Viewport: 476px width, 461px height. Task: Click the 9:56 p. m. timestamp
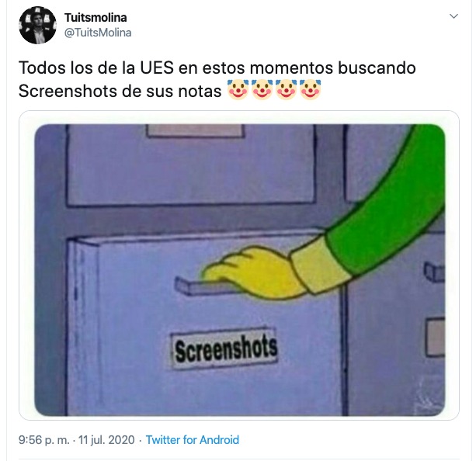click(44, 440)
